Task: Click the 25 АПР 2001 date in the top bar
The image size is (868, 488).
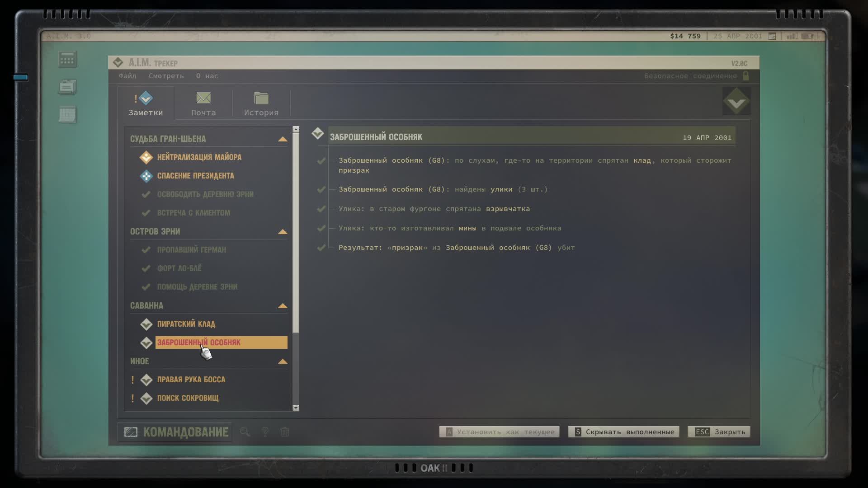Action: (738, 36)
